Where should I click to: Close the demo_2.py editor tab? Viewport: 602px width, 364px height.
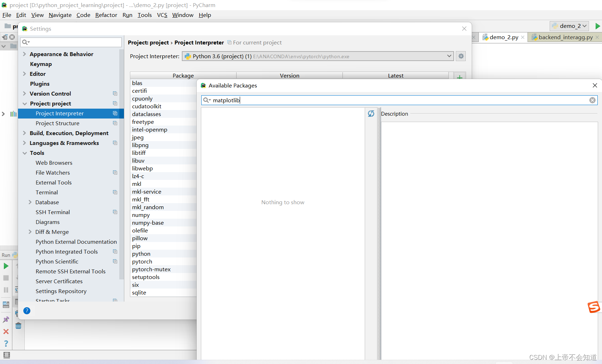523,37
